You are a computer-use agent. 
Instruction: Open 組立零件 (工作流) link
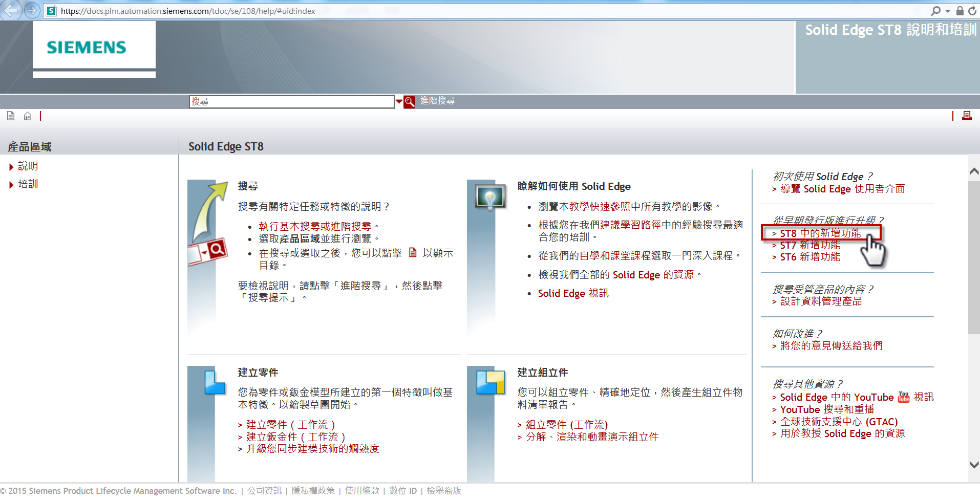click(567, 425)
